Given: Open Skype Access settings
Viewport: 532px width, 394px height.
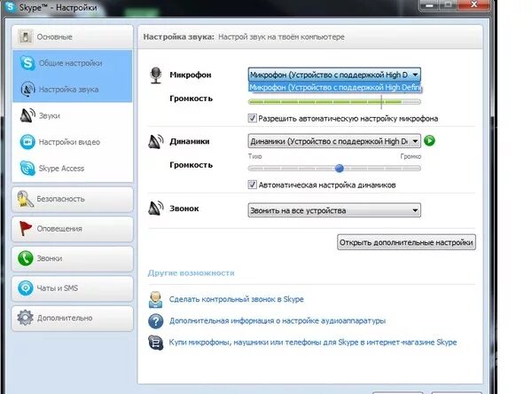Looking at the screenshot, I should [73, 168].
